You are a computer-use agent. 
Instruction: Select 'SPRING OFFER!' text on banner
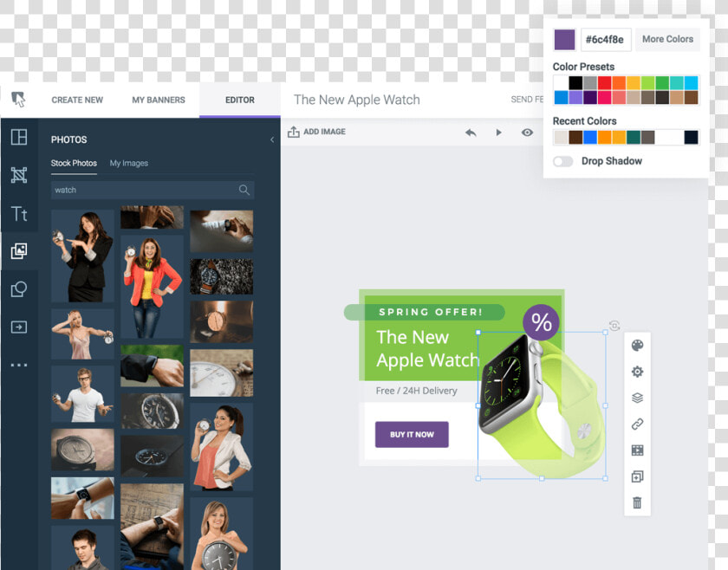(x=431, y=312)
